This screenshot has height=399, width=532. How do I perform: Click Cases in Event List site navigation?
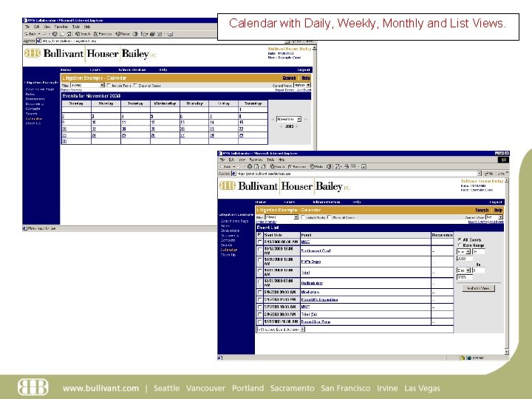(290, 202)
